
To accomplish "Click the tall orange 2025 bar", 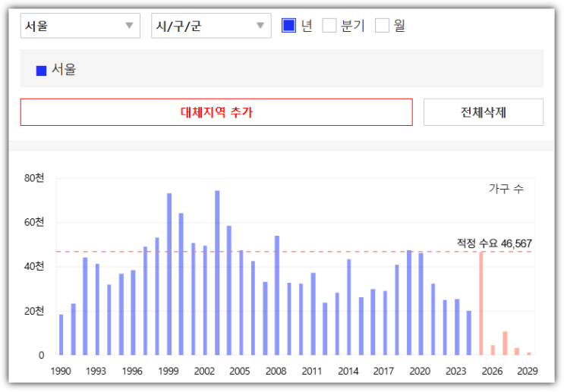I will 481,303.
